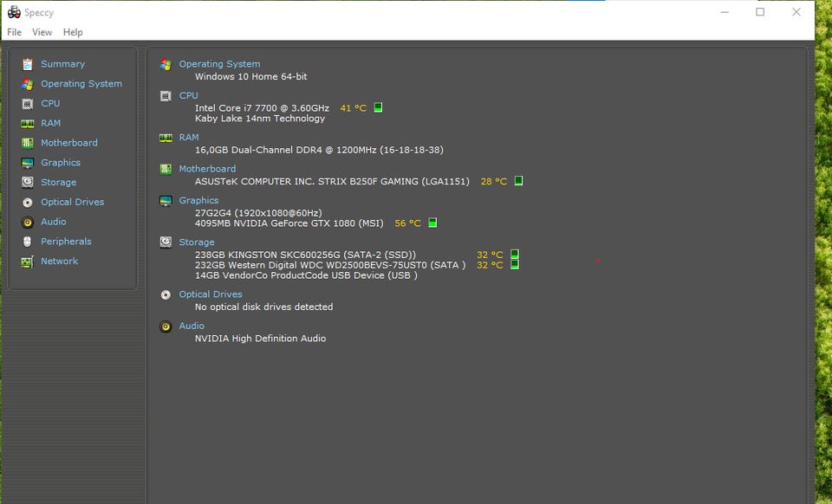Select Optical Drives in the sidebar

pyautogui.click(x=72, y=202)
